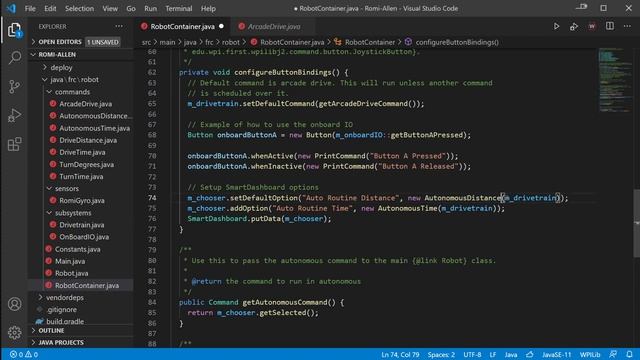This screenshot has height=360, width=640.
Task: Open Run and Debug view
Action: tap(14, 116)
